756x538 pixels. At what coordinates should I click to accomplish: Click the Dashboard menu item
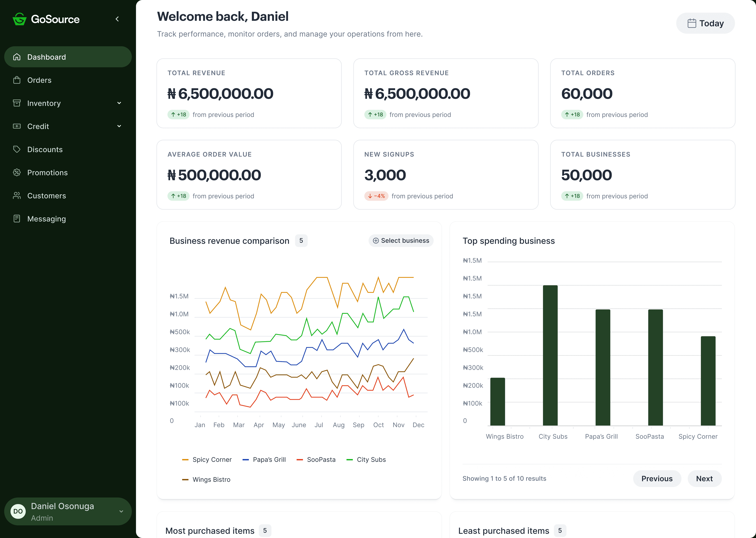68,57
